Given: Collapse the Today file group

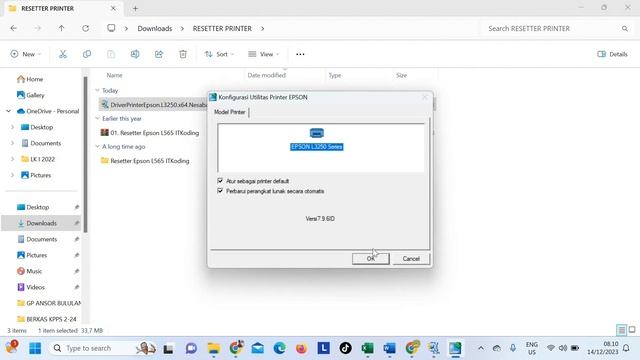Looking at the screenshot, I should click(x=98, y=90).
